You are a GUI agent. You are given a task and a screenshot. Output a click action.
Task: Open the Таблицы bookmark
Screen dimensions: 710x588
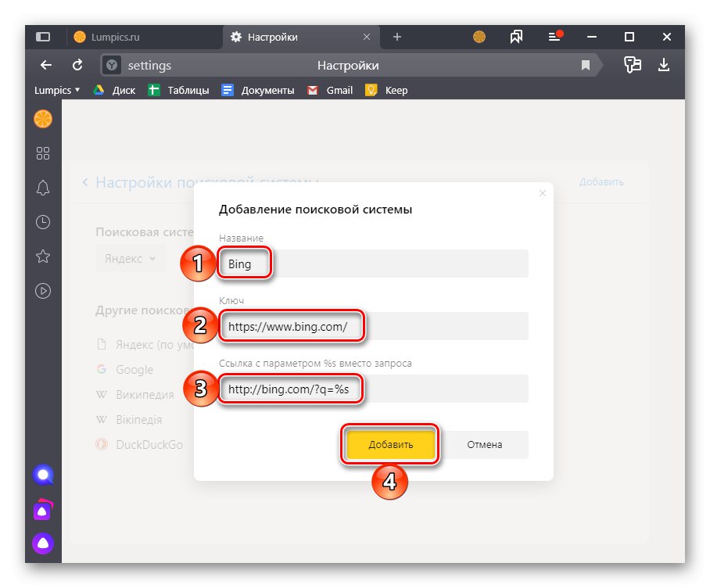(179, 90)
